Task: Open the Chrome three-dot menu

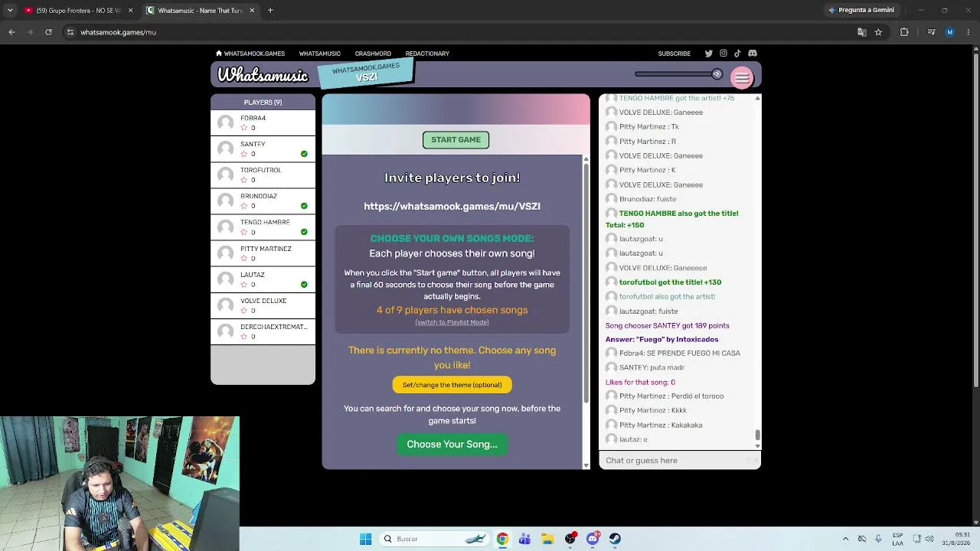Action: (969, 32)
